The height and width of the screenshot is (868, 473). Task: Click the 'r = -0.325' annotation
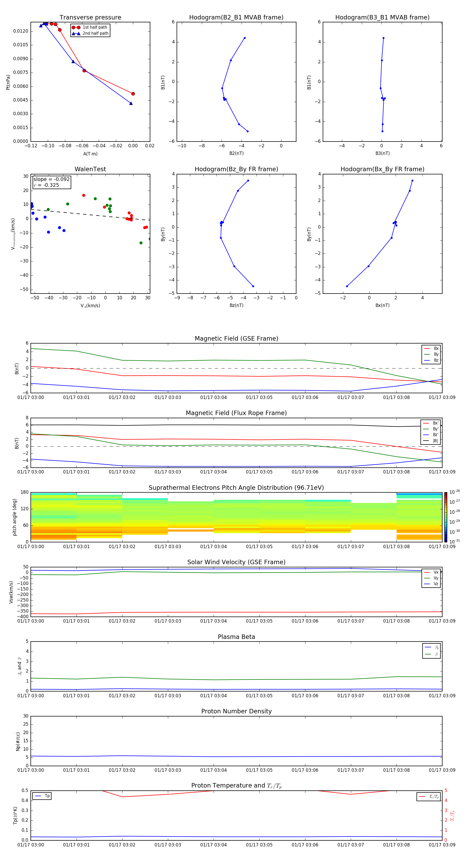point(47,185)
